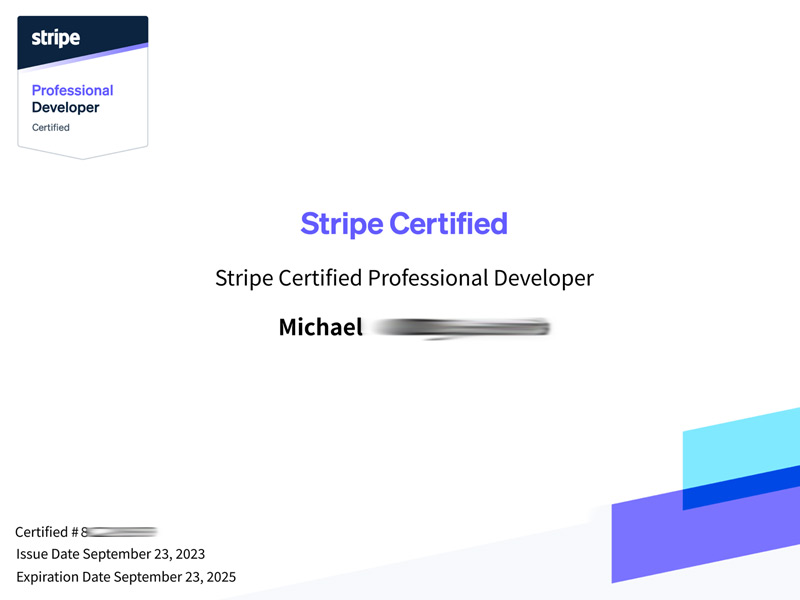Select the 'Stripe Certified' purple heading
This screenshot has width=800, height=600.
(x=404, y=223)
